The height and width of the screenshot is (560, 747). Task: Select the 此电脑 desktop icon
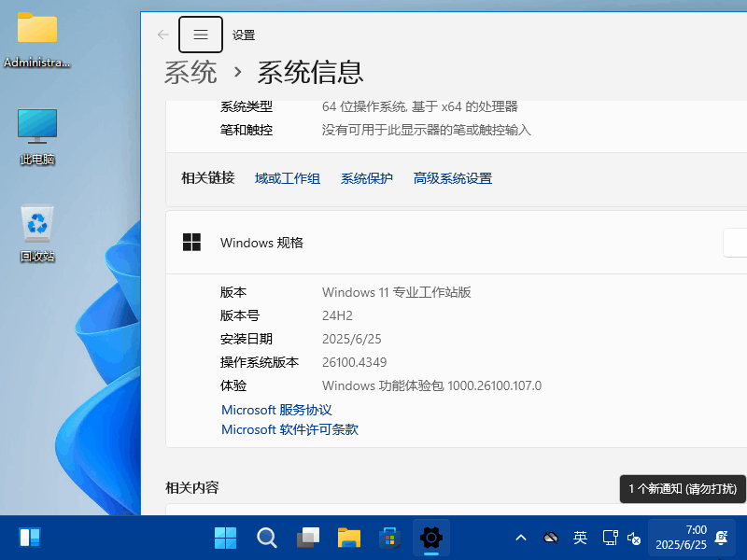pos(37,137)
